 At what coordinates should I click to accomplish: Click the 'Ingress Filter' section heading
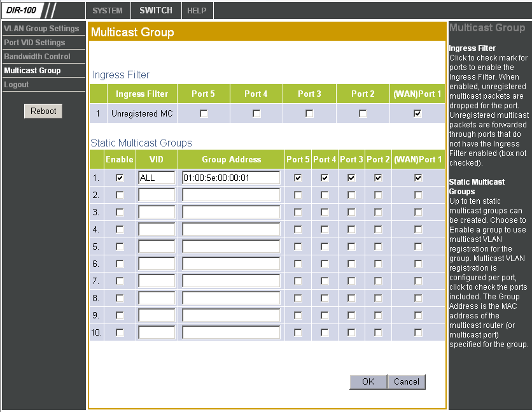121,75
